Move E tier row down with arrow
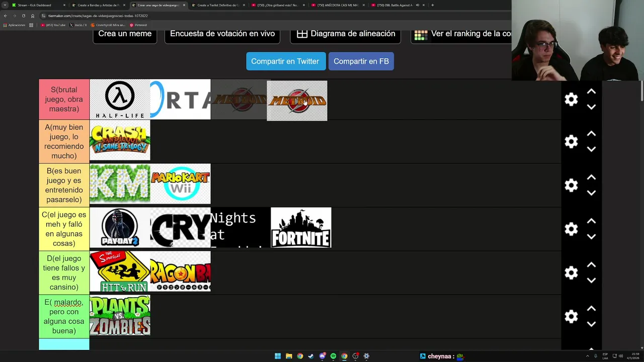 click(x=591, y=324)
